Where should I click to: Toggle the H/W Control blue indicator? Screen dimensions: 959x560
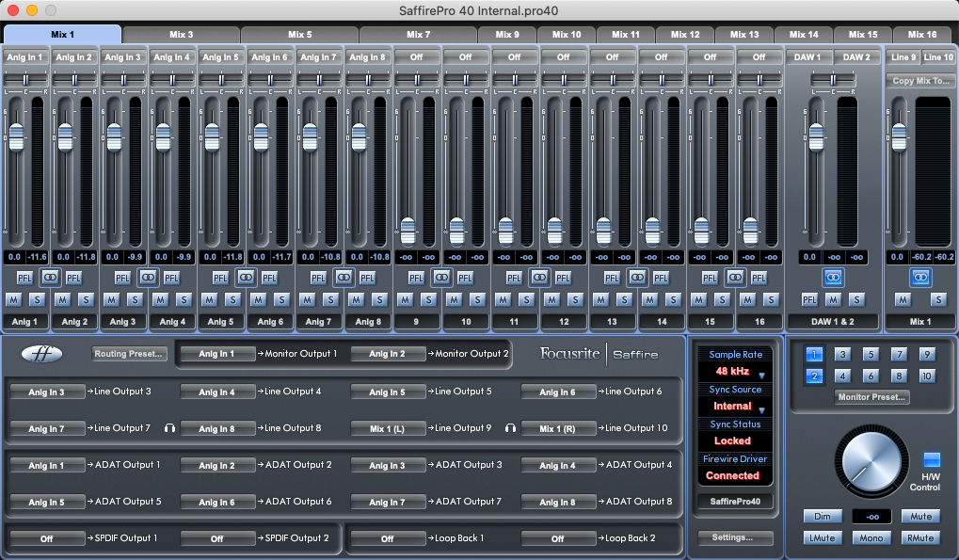pos(932,459)
